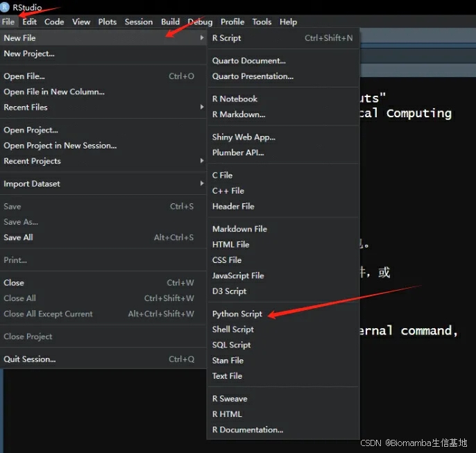
Task: Create a new Shell Script
Action: click(283, 330)
